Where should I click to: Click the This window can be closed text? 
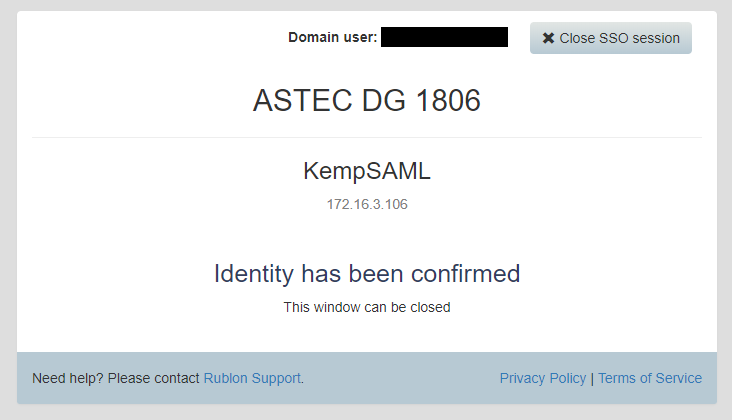[x=367, y=307]
